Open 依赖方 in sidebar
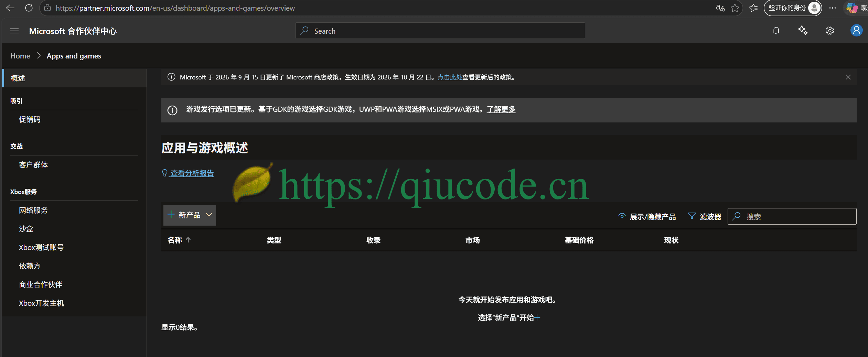The image size is (868, 357). pos(30,266)
